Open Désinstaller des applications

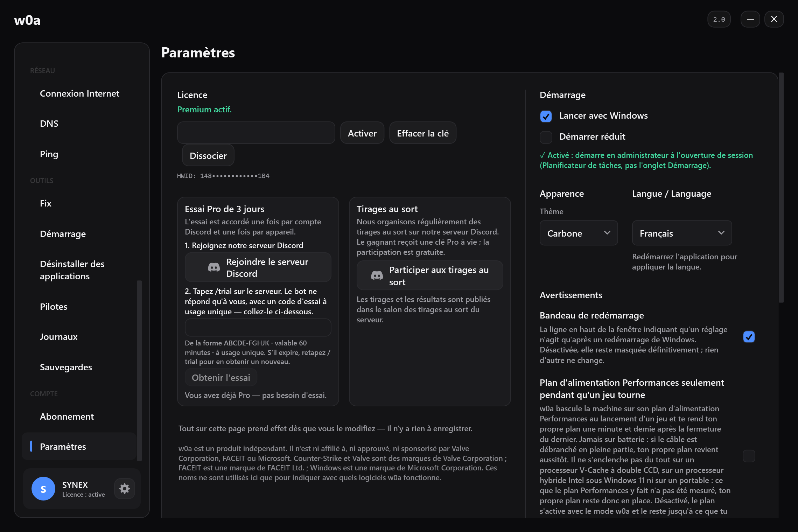coord(79,270)
